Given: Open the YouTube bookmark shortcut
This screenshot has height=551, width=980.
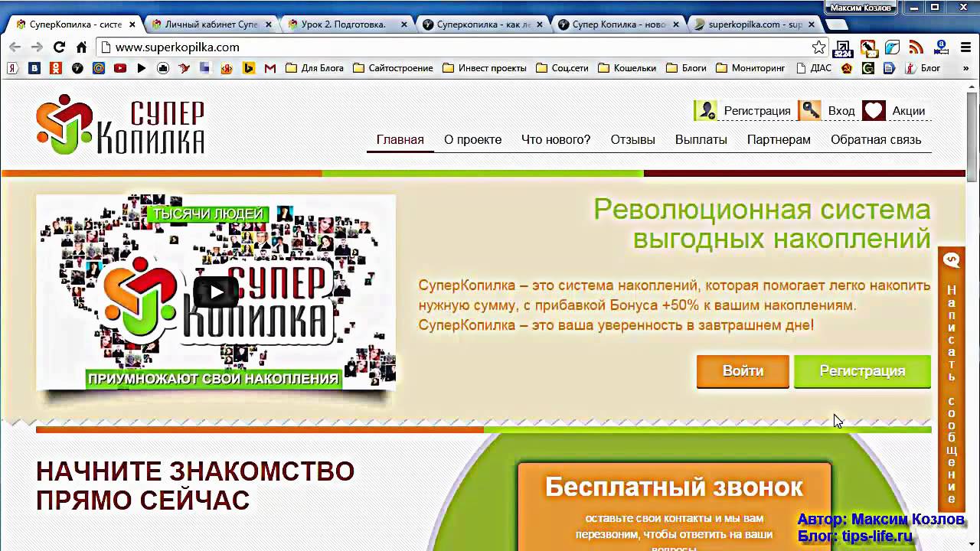Looking at the screenshot, I should [x=120, y=68].
